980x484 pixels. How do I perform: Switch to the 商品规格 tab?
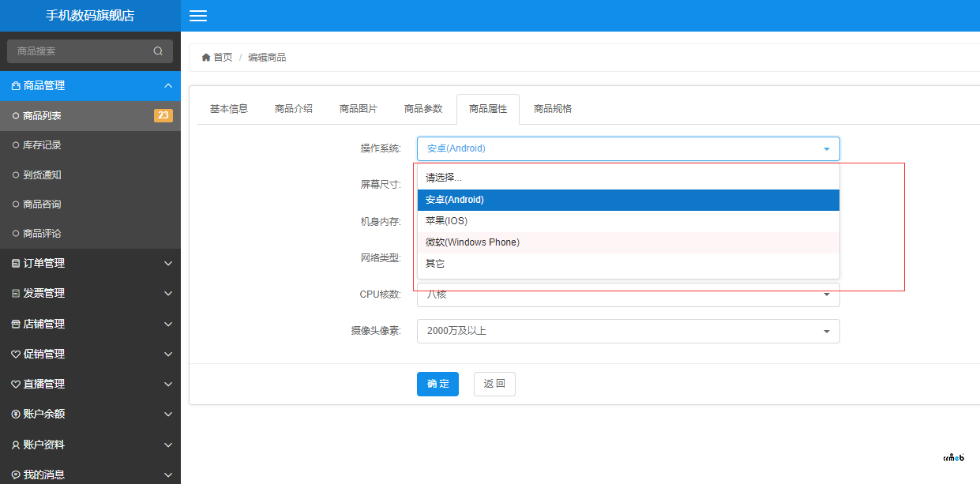553,109
